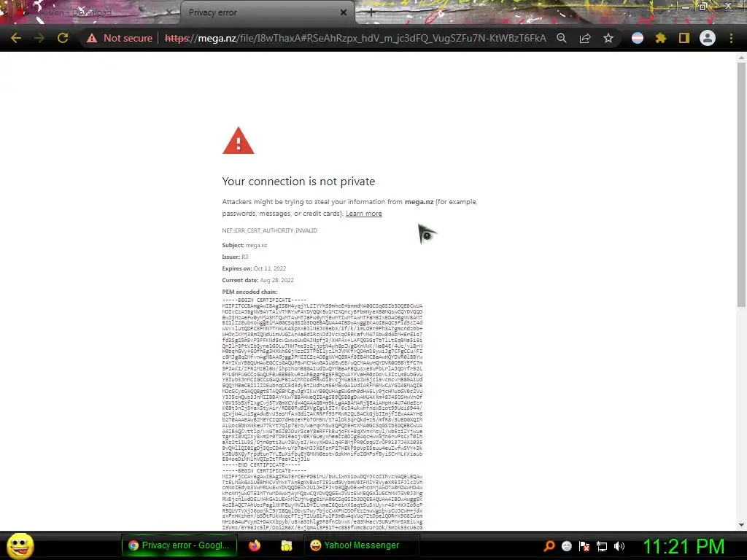The height and width of the screenshot is (560, 747).
Task: Go back to the previous page
Action: [x=15, y=38]
